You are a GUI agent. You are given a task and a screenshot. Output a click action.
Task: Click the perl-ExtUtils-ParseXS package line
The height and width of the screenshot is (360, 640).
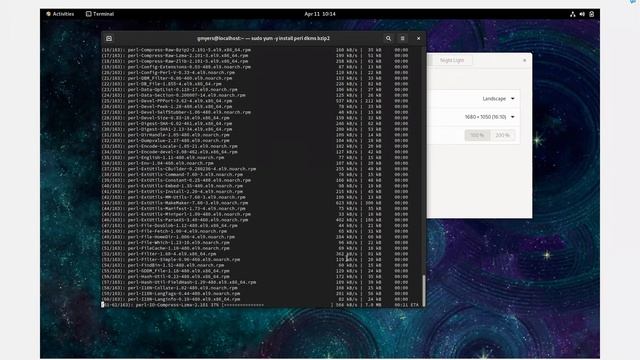pos(255,220)
